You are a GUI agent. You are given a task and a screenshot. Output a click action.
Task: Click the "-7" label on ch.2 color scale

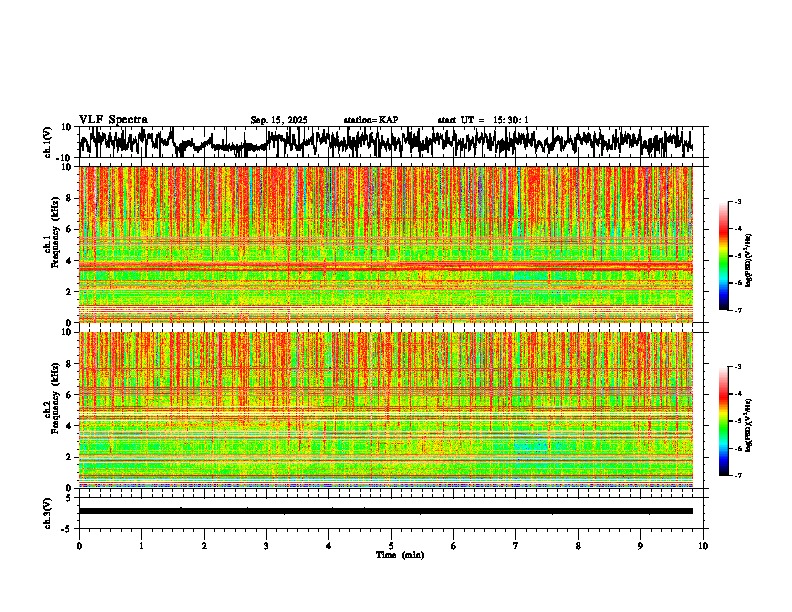tap(737, 476)
